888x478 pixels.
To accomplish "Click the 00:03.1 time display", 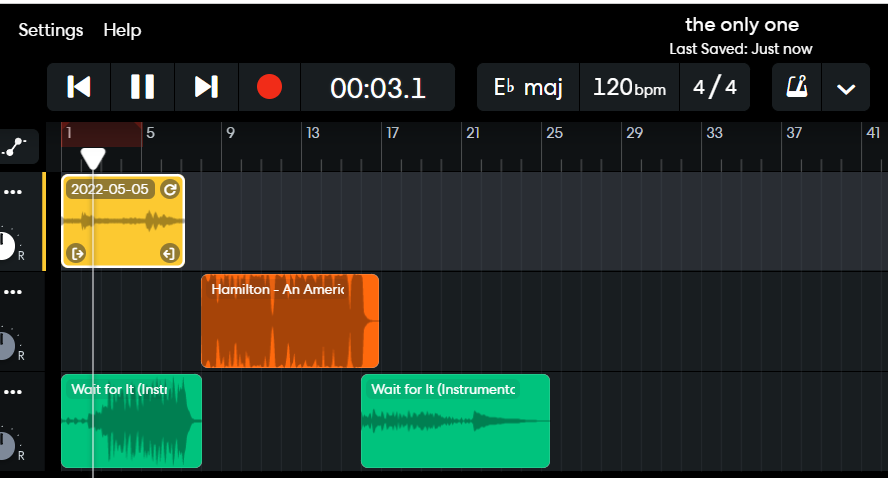I will (x=378, y=88).
